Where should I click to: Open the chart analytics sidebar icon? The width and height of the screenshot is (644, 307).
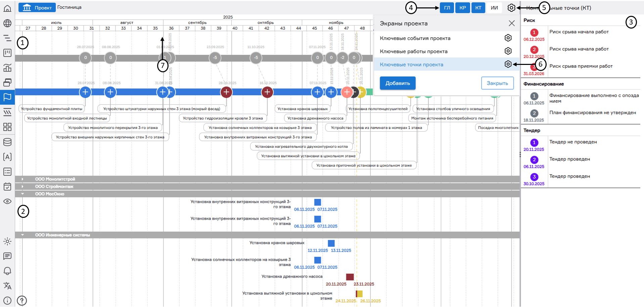point(7,68)
